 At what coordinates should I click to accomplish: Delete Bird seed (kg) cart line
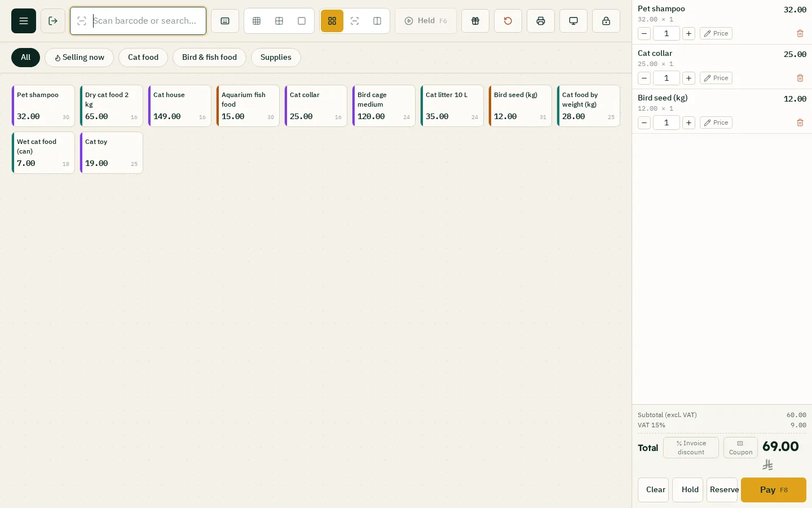pos(800,122)
